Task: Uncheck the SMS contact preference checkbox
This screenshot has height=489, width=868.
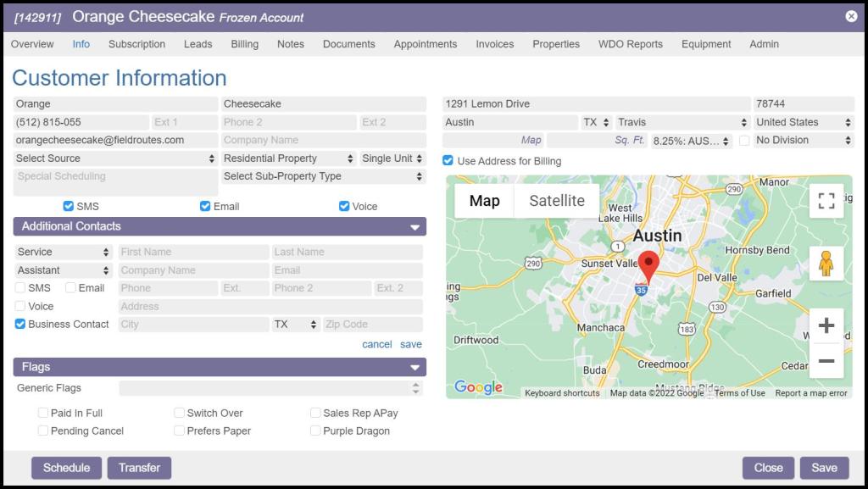Action: click(69, 206)
